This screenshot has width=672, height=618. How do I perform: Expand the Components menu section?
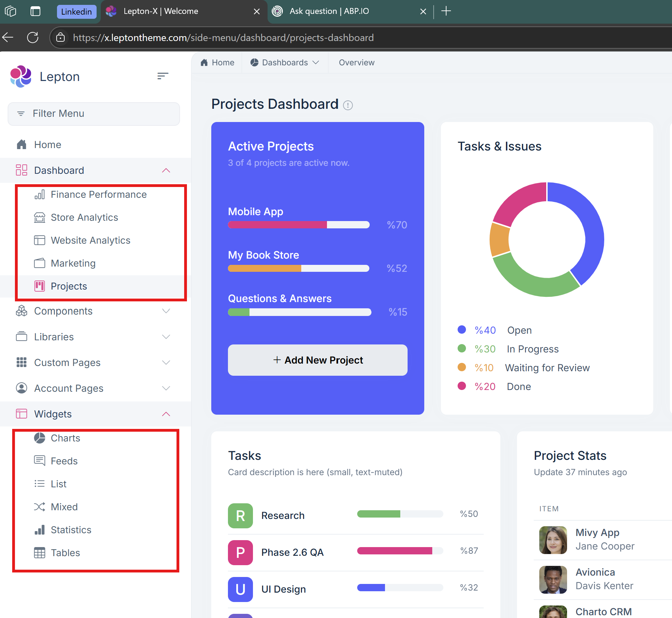166,311
